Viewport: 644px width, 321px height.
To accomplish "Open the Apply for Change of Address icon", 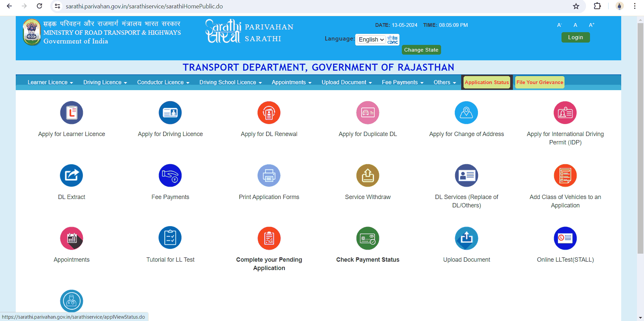I will click(466, 113).
